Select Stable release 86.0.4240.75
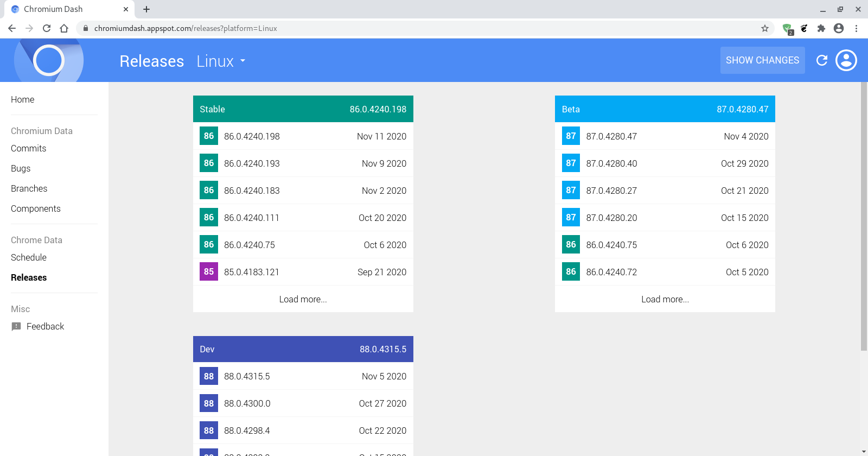The width and height of the screenshot is (868, 456). coord(303,245)
